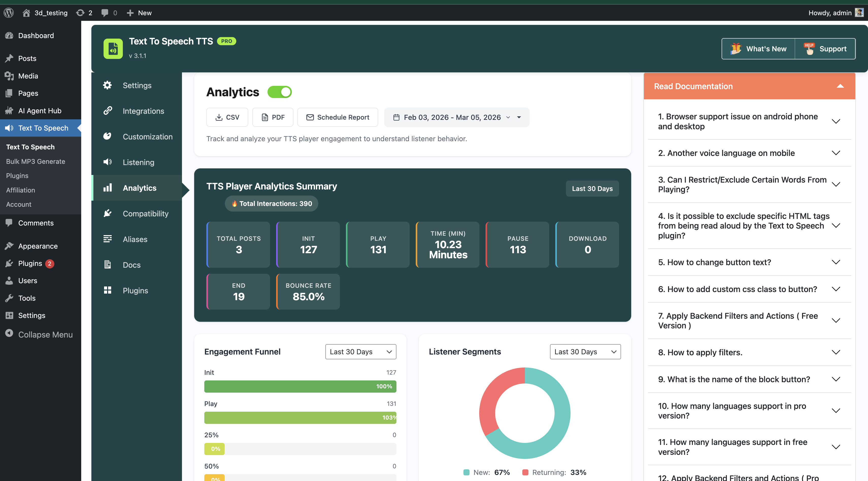Open the Text To Speech speaker icon in sidebar
Viewport: 868px width, 481px height.
(9, 128)
